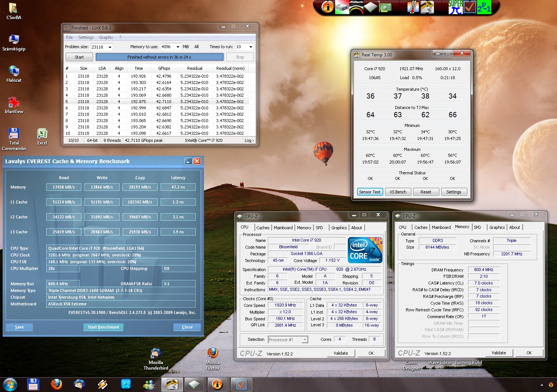Click LinX progress bar 'Finished without errors'
Image resolution: width=557 pixels, height=392 pixels.
160,57
